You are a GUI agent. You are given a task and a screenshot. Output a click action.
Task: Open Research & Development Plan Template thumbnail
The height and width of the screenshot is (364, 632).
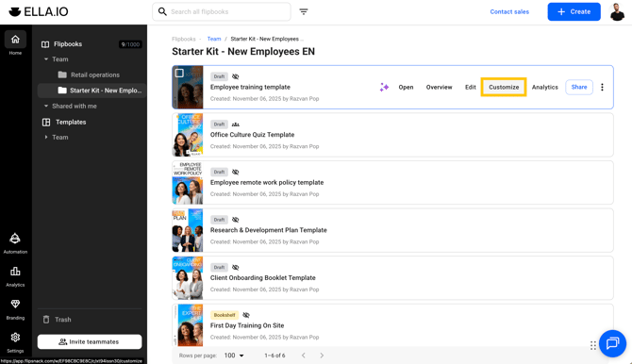188,231
